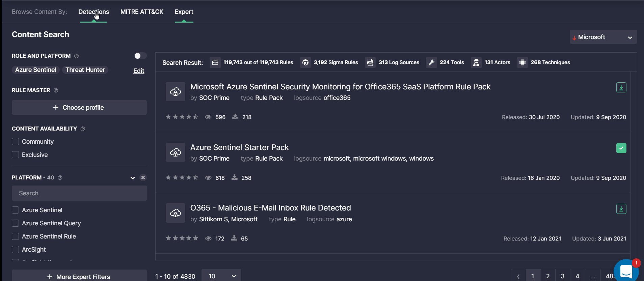Click green checkmark on Azure Sentinel Starter Pack
Viewport: 644px width, 281px height.
pos(621,148)
